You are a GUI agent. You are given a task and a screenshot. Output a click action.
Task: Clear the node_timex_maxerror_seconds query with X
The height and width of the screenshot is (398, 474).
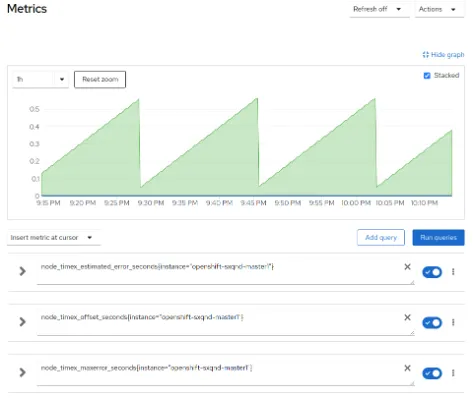(x=407, y=368)
